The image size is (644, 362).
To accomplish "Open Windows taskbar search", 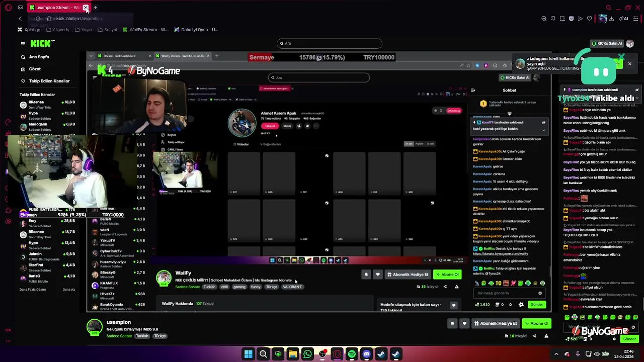I will point(263,354).
